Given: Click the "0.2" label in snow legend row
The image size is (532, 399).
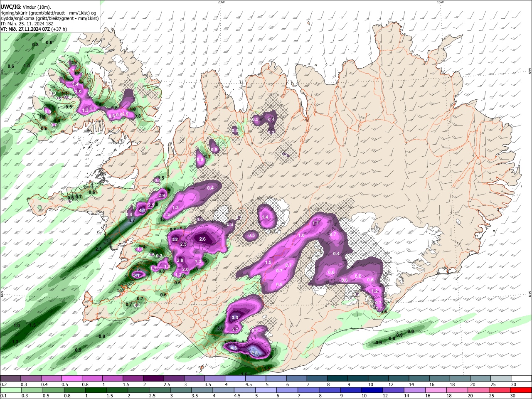Looking at the screenshot, I should tap(3, 384).
